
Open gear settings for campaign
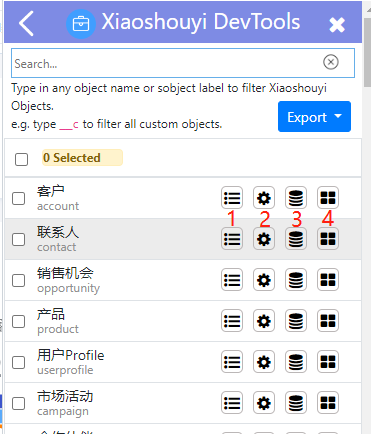(x=264, y=403)
